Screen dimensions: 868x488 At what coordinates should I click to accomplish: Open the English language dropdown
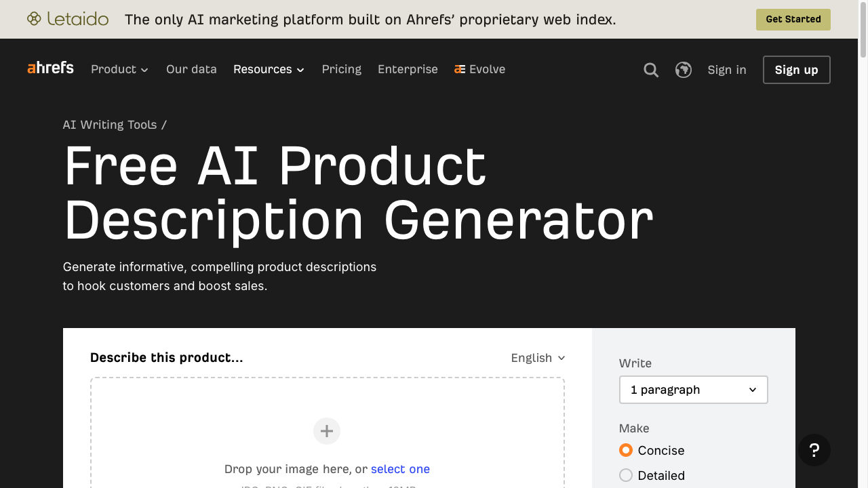(x=538, y=358)
